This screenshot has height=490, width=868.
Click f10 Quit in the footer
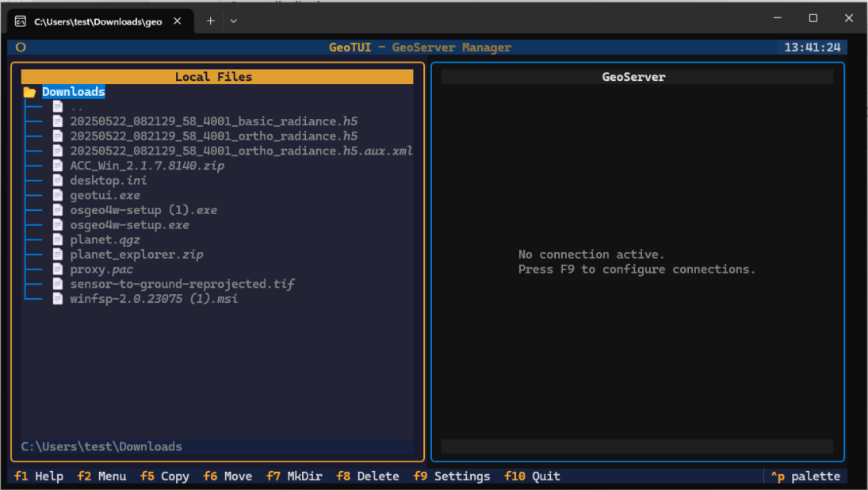tap(533, 477)
